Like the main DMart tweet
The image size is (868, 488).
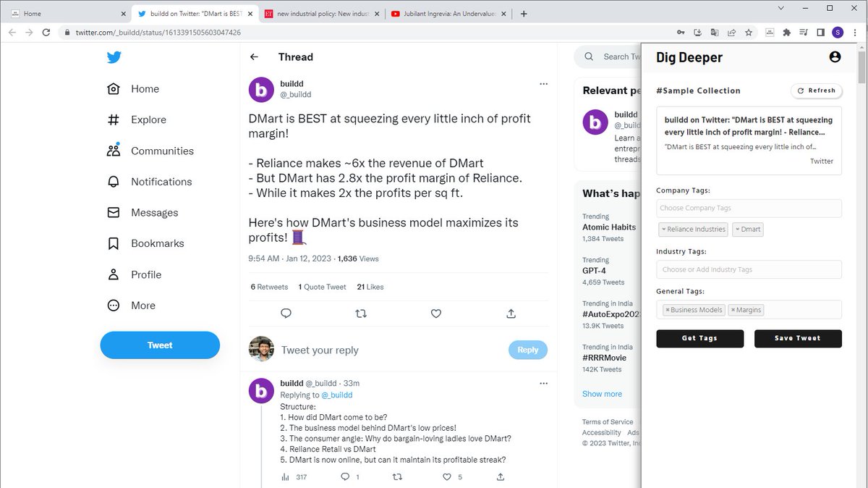point(436,314)
